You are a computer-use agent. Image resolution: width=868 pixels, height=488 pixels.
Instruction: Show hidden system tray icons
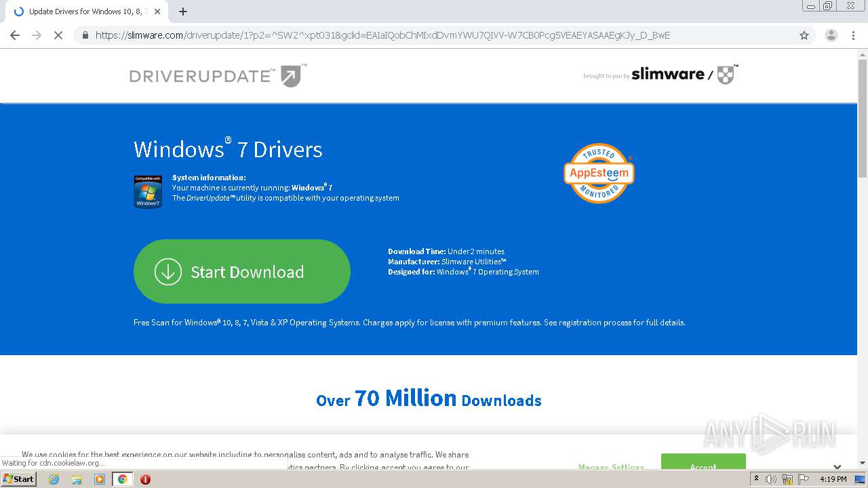tap(756, 479)
